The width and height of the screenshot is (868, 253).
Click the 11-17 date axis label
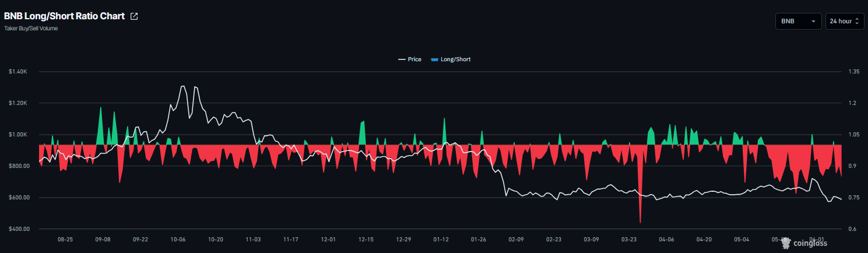(x=291, y=240)
